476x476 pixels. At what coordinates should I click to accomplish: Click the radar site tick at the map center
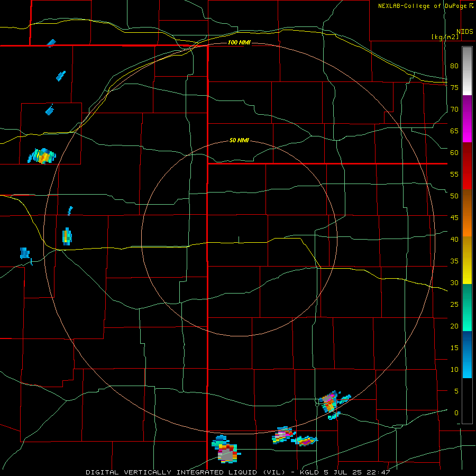[239, 240]
